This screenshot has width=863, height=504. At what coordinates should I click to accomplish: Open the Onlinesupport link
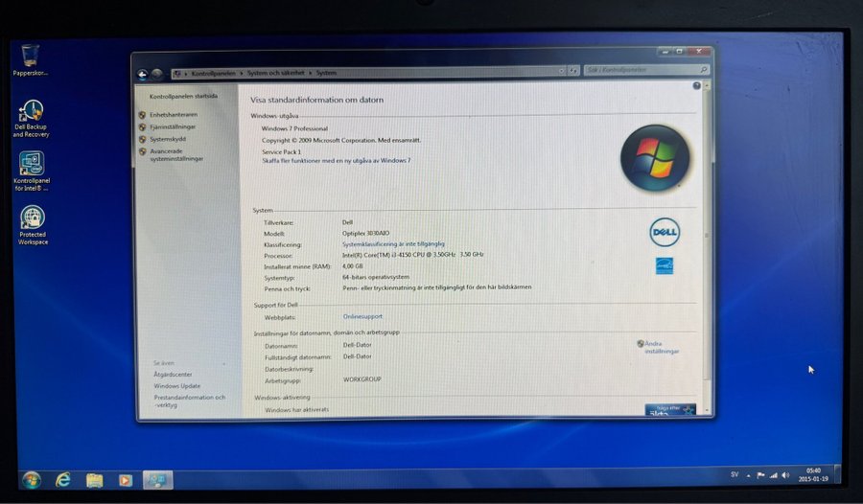point(362,316)
